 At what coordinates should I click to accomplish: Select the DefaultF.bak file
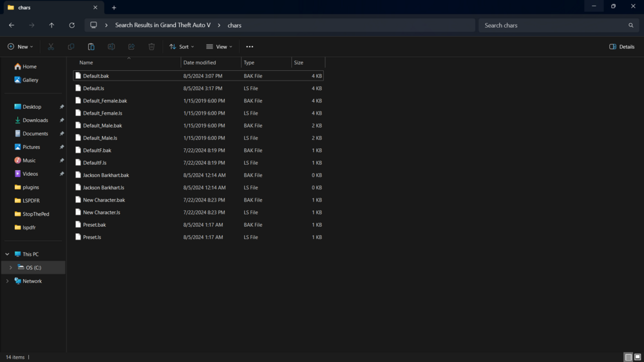coord(198,150)
